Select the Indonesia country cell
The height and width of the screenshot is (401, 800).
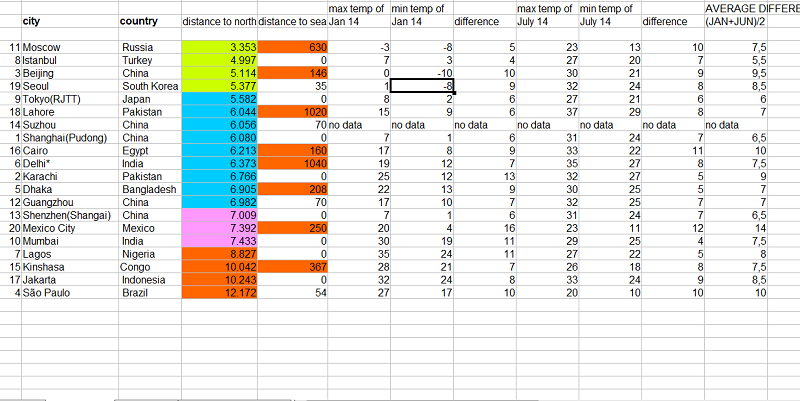click(x=150, y=280)
